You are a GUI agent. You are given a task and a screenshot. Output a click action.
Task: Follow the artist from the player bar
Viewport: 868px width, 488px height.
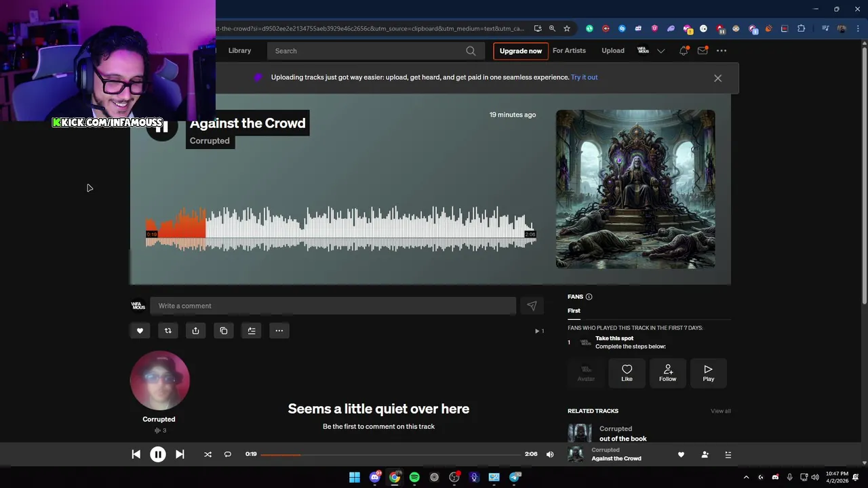point(705,455)
